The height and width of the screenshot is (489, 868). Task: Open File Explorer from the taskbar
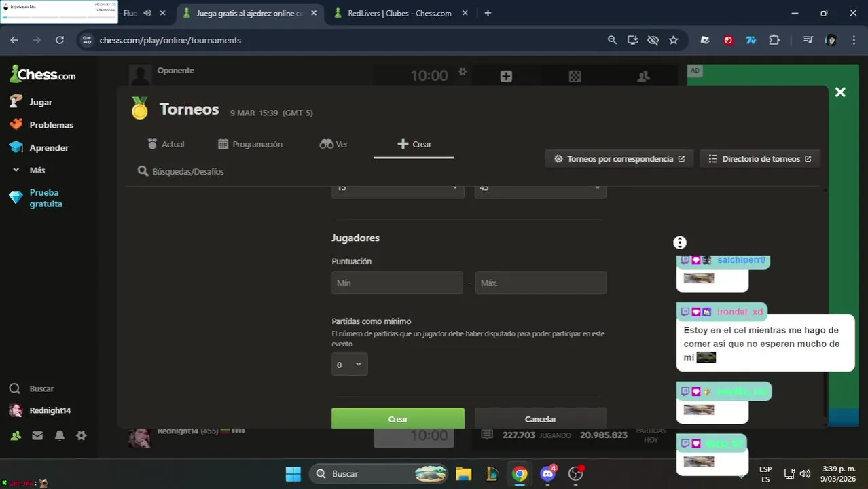[x=463, y=473]
